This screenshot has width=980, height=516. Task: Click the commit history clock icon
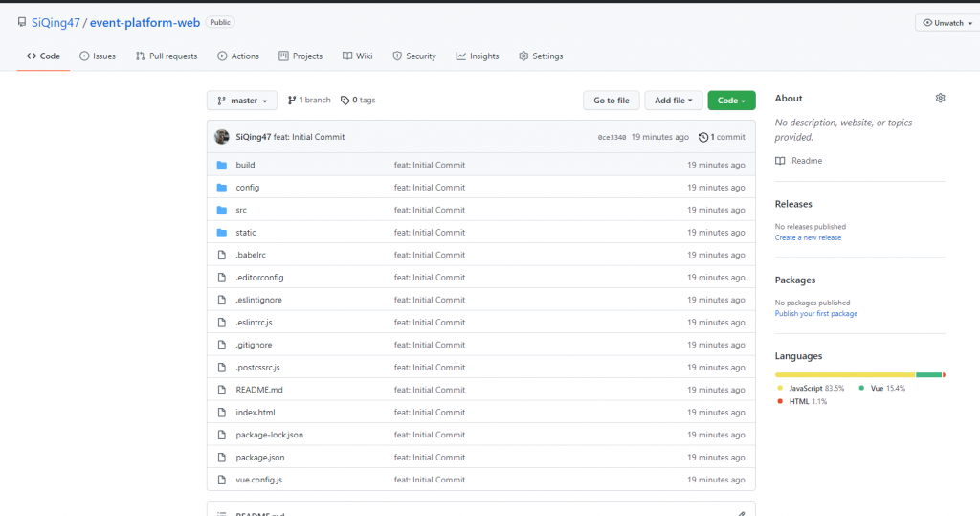pos(703,137)
